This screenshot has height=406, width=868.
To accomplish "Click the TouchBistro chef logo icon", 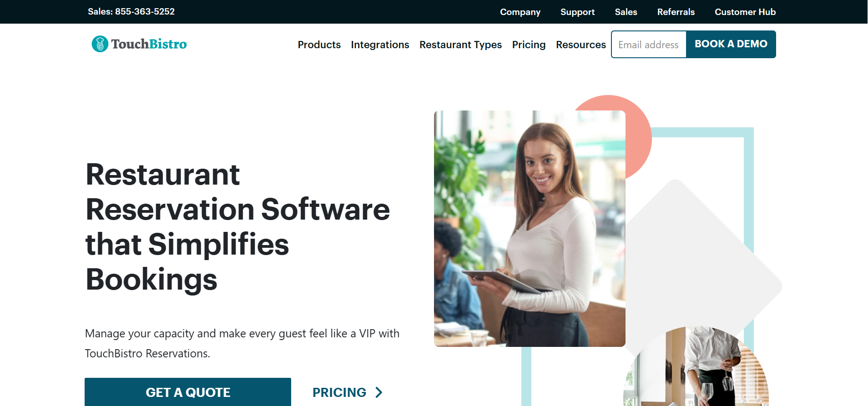I will (100, 44).
